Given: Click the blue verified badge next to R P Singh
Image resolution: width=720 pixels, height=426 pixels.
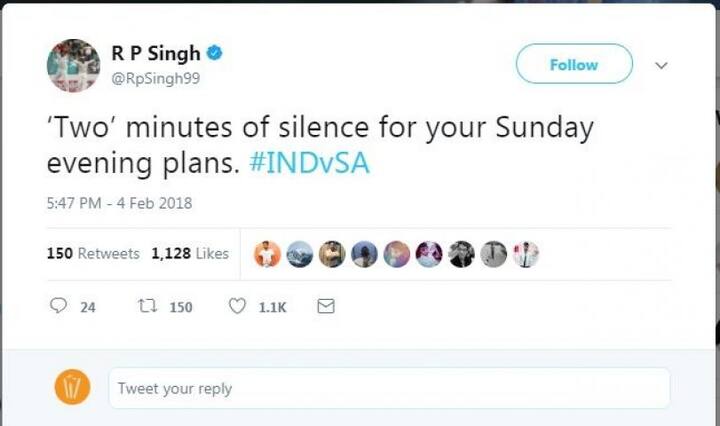Looking at the screenshot, I should pos(214,53).
